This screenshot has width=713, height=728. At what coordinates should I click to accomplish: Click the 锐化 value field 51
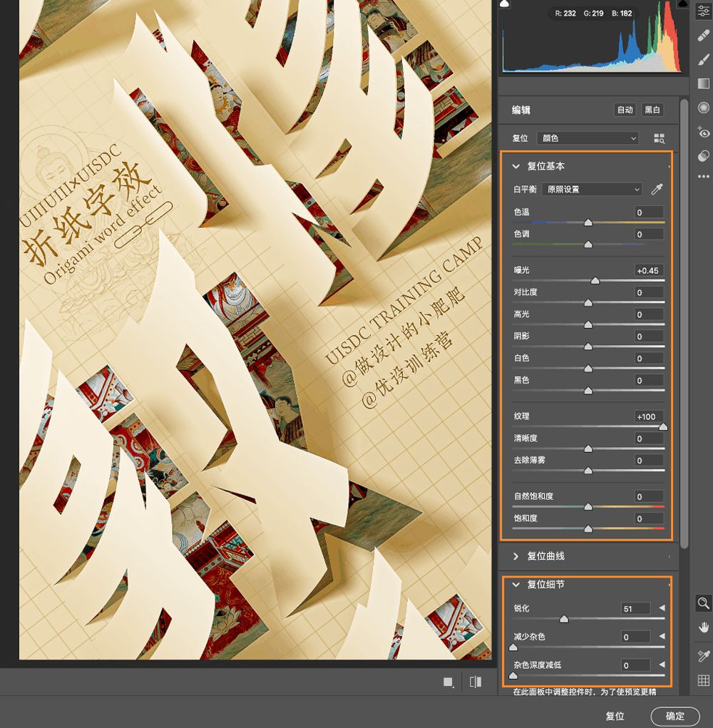[635, 609]
